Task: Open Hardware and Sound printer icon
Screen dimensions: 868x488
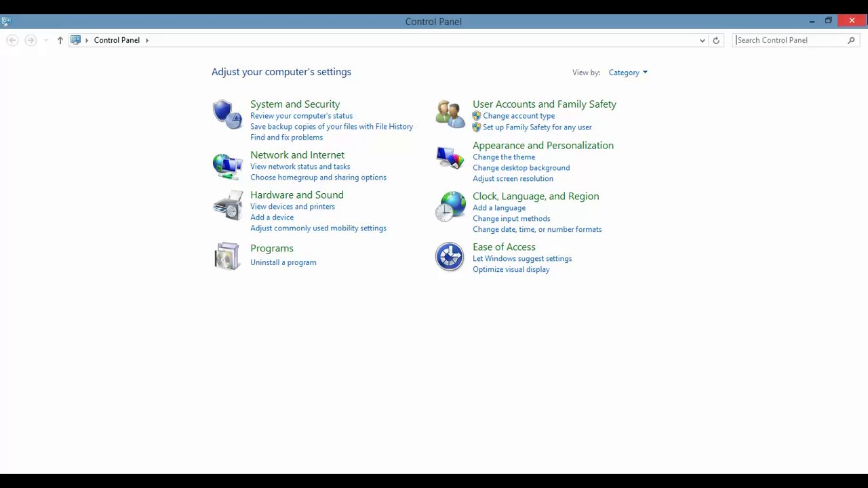Action: click(x=227, y=205)
